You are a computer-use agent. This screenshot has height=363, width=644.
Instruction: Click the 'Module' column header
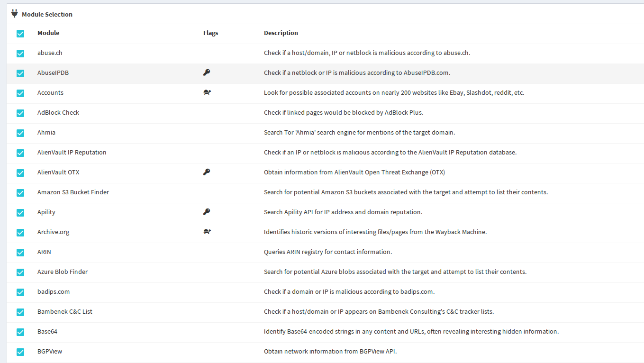pos(48,33)
